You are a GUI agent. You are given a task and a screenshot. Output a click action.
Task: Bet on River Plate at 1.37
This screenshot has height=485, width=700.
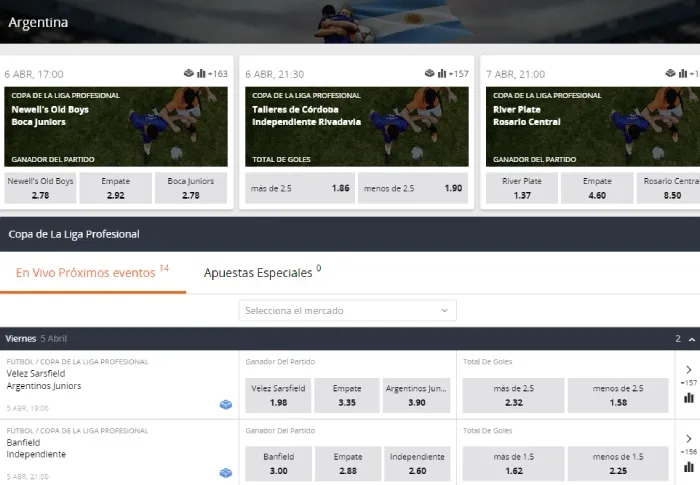click(x=522, y=188)
